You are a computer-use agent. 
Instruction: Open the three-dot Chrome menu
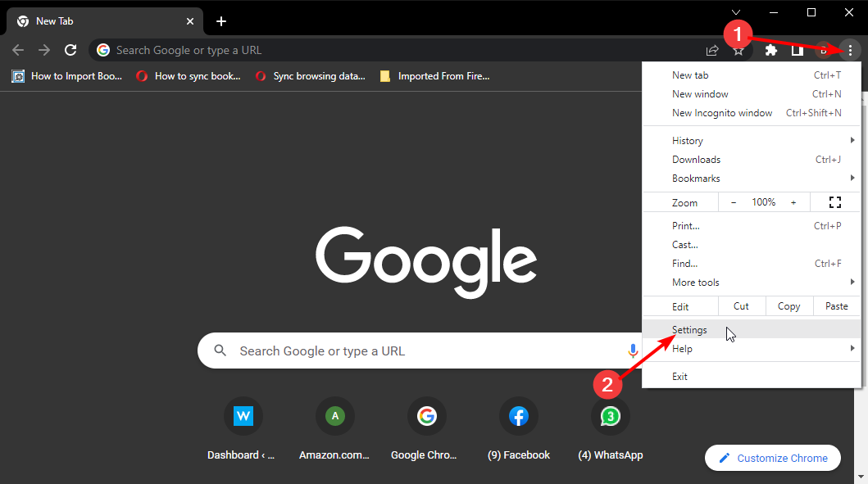pos(850,50)
